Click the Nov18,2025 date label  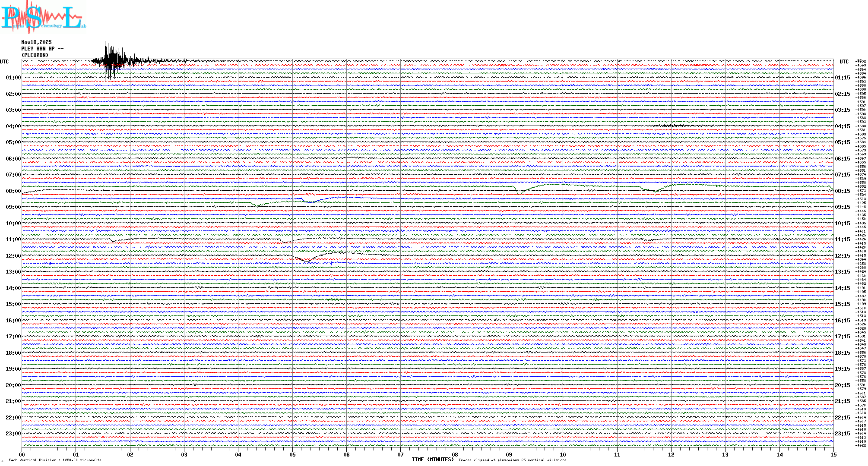36,42
